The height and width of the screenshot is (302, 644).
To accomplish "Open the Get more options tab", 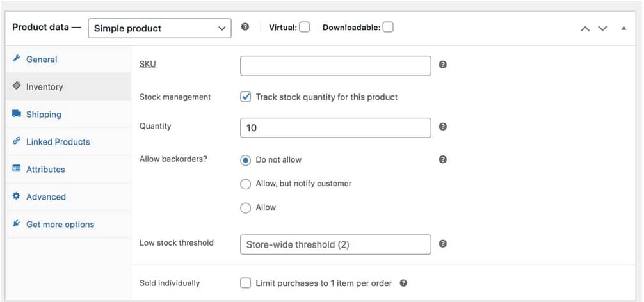I will click(x=68, y=224).
